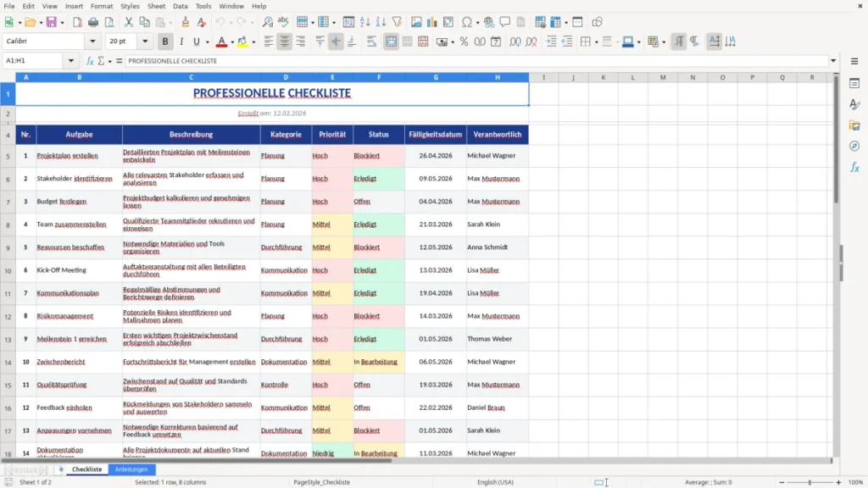The width and height of the screenshot is (868, 488).
Task: Expand the formula bar arrow
Action: click(x=833, y=61)
